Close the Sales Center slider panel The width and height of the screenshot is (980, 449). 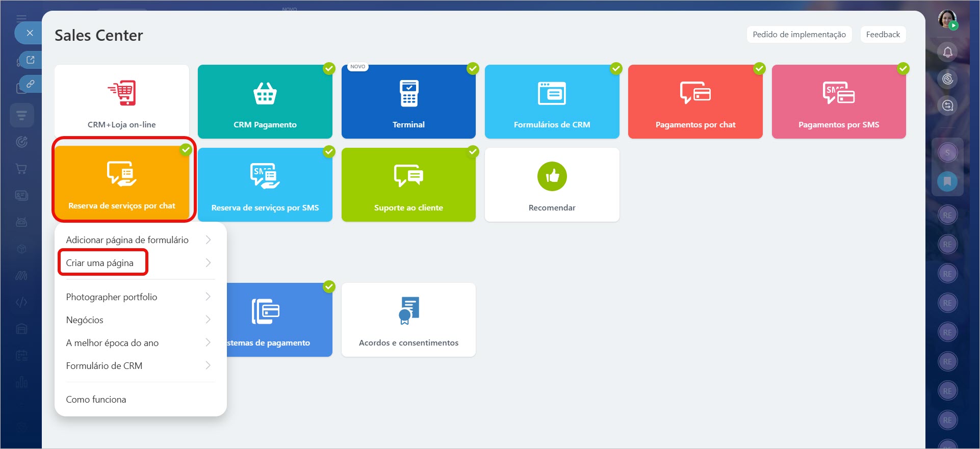point(30,33)
